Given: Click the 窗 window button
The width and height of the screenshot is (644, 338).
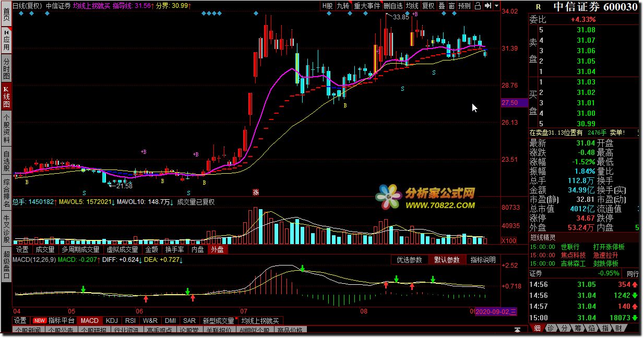Looking at the screenshot, I should 451,6.
